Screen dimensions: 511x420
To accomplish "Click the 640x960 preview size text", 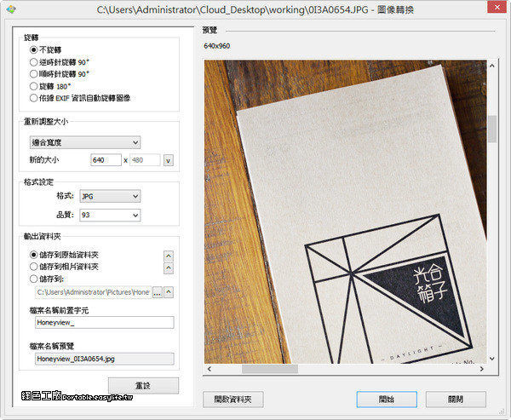I will tap(216, 46).
